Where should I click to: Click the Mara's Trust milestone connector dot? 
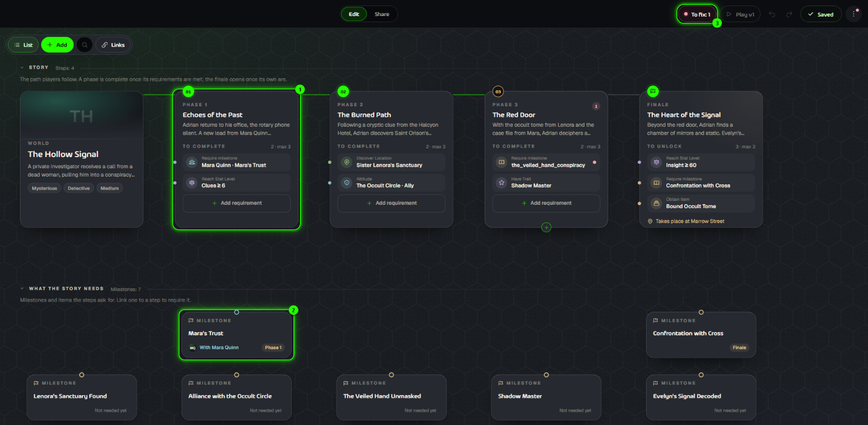click(236, 312)
